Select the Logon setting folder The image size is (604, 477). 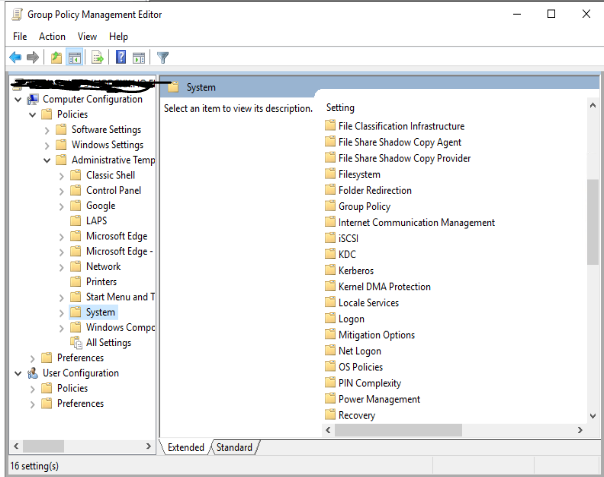[351, 319]
